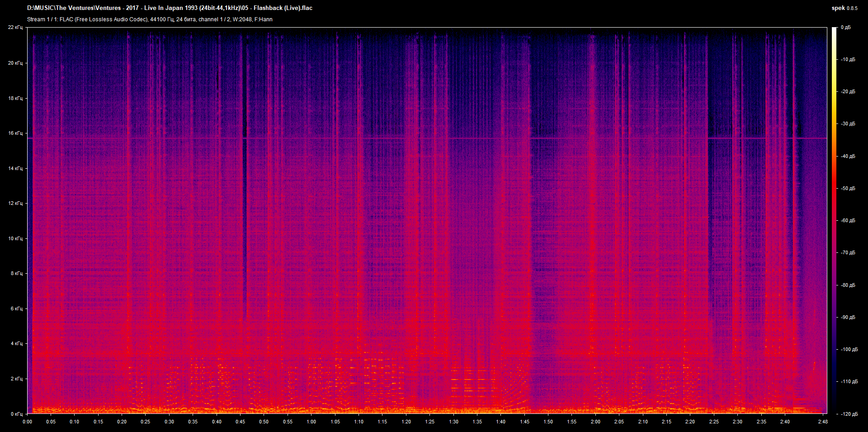Click the -60 дБ legend label
The width and height of the screenshot is (868, 432).
point(848,221)
